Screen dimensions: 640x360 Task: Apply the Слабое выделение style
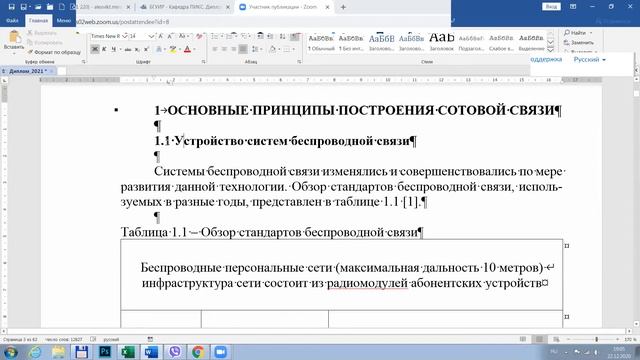[501, 42]
